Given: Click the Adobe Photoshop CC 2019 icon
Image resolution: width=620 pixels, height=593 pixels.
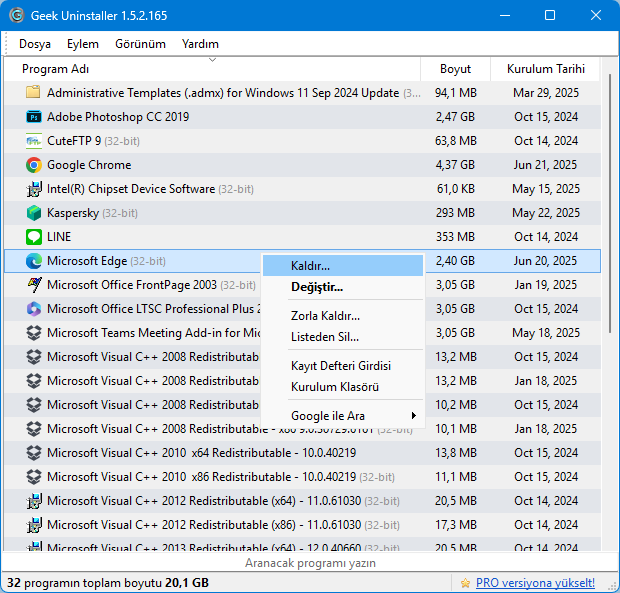Looking at the screenshot, I should [x=34, y=117].
